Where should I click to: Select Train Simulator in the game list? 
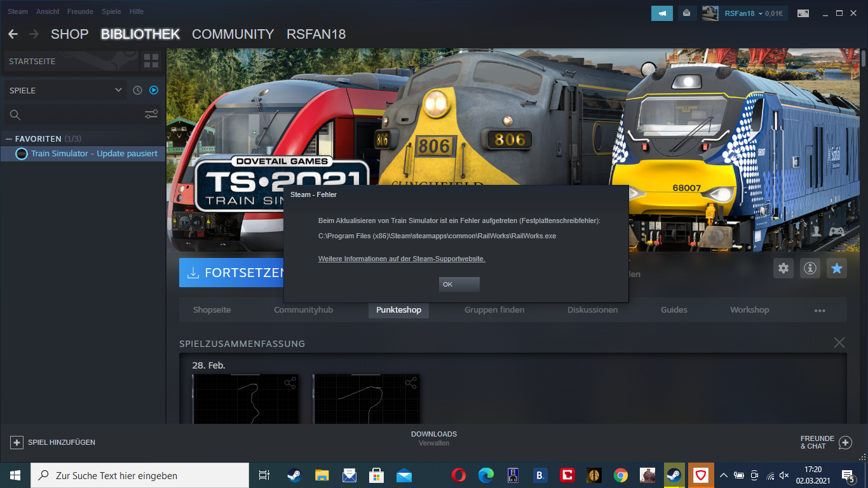(83, 154)
